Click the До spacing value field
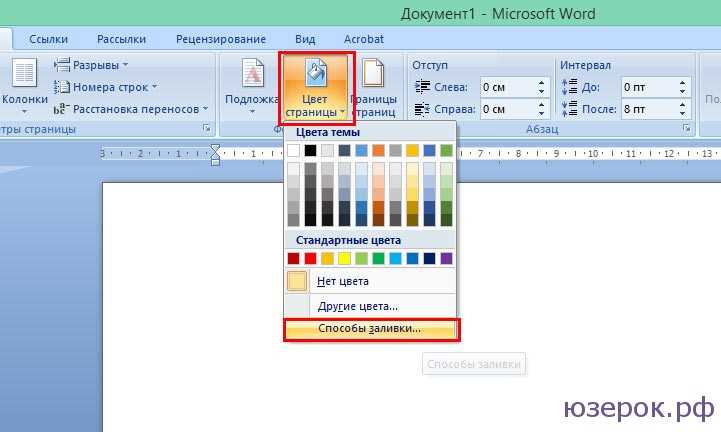The width and height of the screenshot is (721, 432). coord(648,87)
